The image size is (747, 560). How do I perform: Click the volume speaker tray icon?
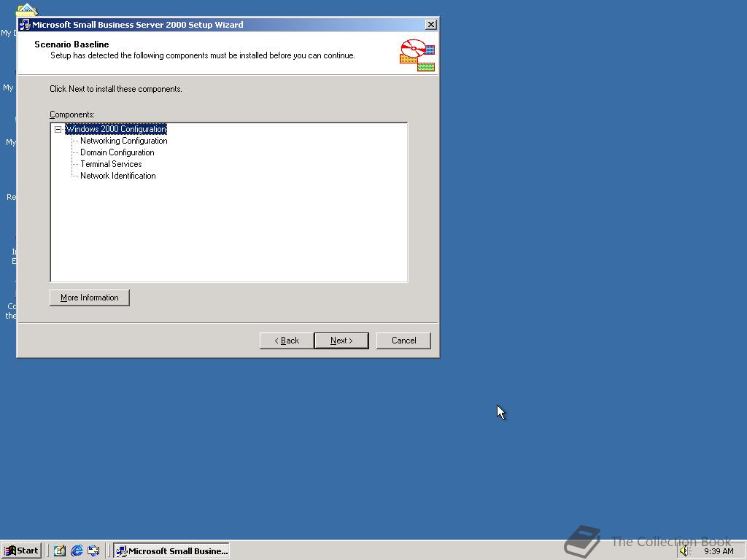click(x=685, y=551)
